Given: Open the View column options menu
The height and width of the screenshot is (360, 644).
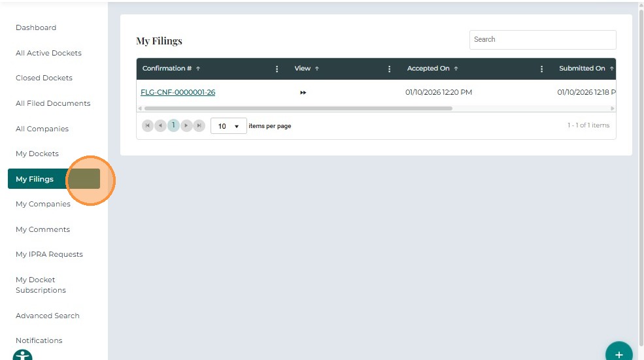Looking at the screenshot, I should pyautogui.click(x=390, y=69).
